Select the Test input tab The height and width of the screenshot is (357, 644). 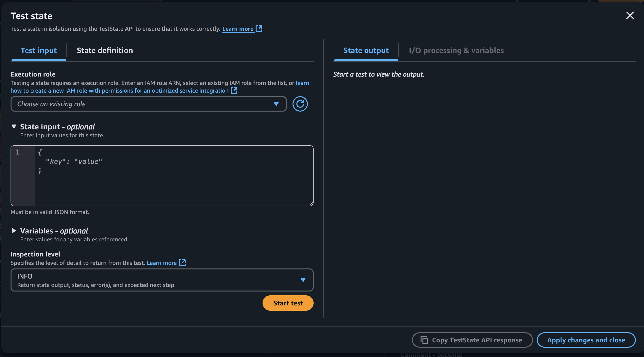pyautogui.click(x=39, y=50)
